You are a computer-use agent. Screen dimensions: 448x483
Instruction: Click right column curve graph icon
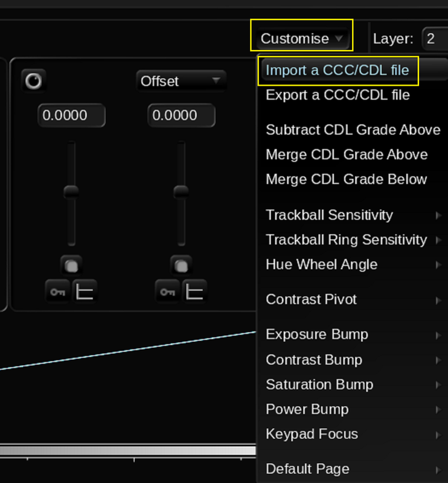tap(194, 292)
